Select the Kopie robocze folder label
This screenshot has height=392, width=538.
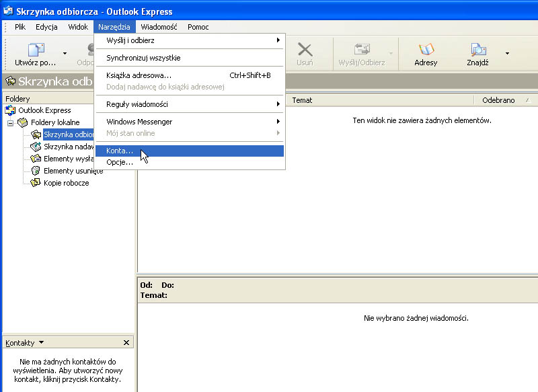click(66, 183)
